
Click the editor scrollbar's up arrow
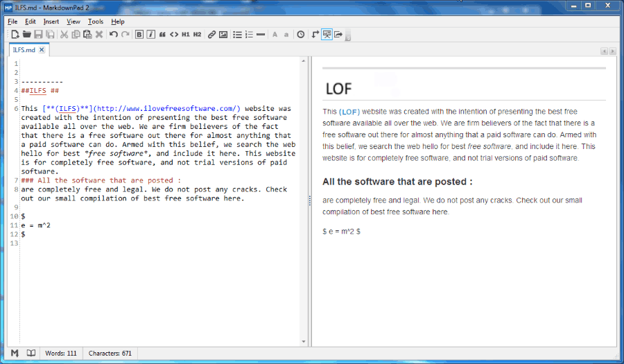pos(304,61)
